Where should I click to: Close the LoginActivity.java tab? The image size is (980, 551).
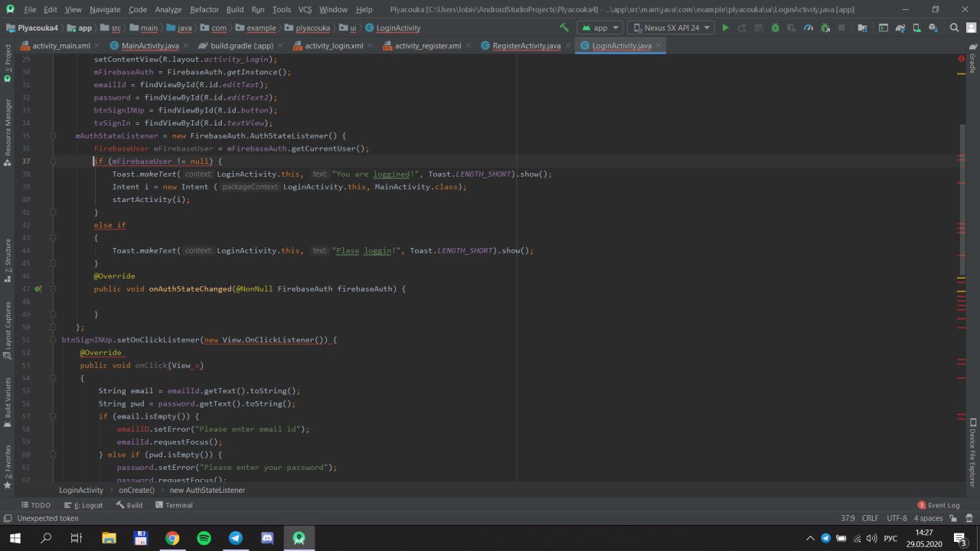click(658, 46)
